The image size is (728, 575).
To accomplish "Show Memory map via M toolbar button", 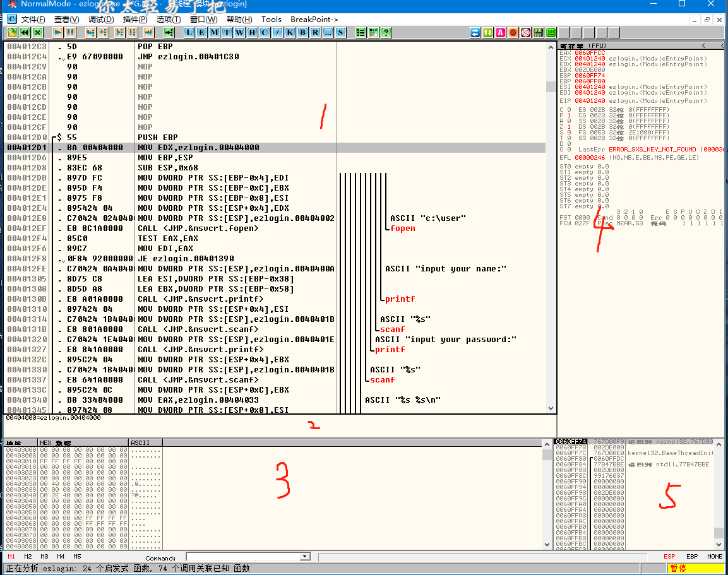I will pyautogui.click(x=215, y=32).
